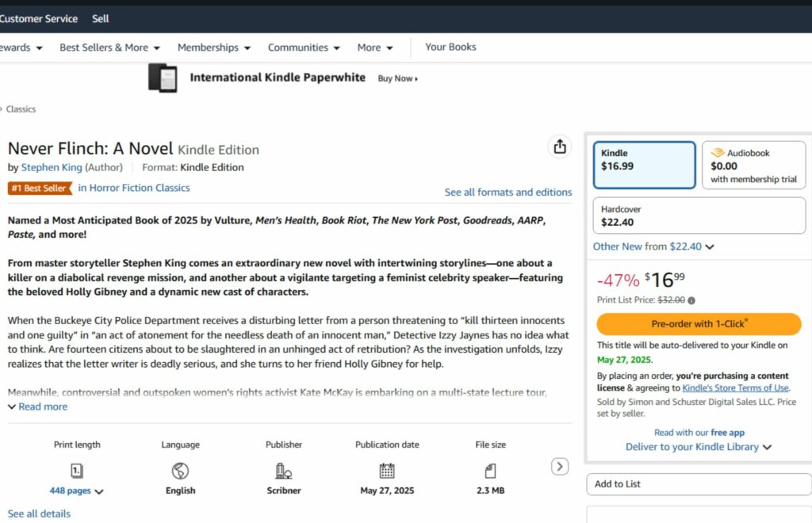Viewport: 812px width, 523px height.
Task: Click the English language value
Action: 180,491
